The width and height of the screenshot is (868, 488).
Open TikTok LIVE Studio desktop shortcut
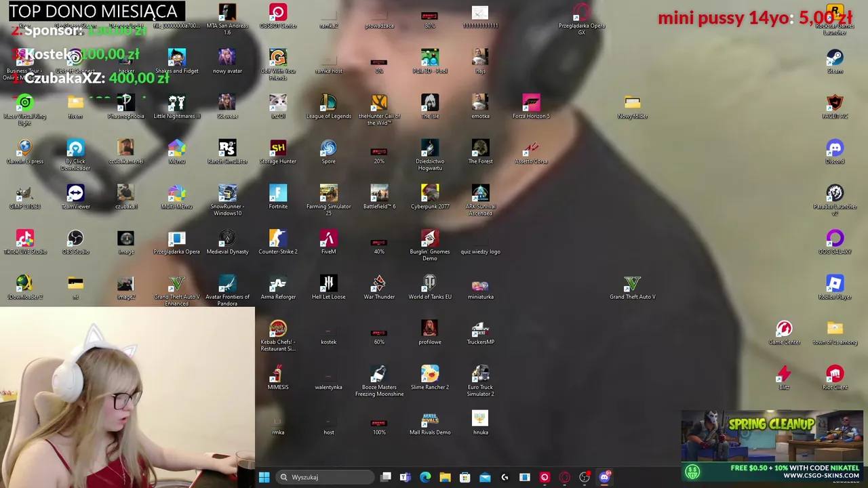tap(24, 239)
